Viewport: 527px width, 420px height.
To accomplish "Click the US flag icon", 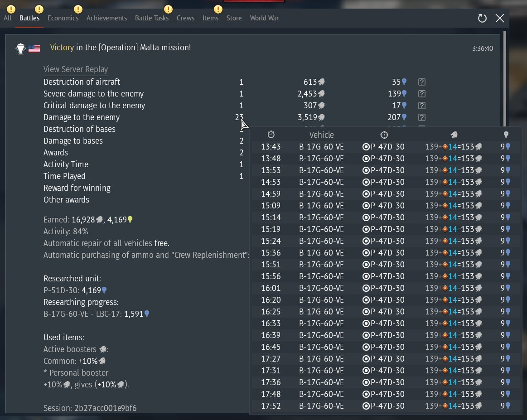I will pyautogui.click(x=34, y=48).
